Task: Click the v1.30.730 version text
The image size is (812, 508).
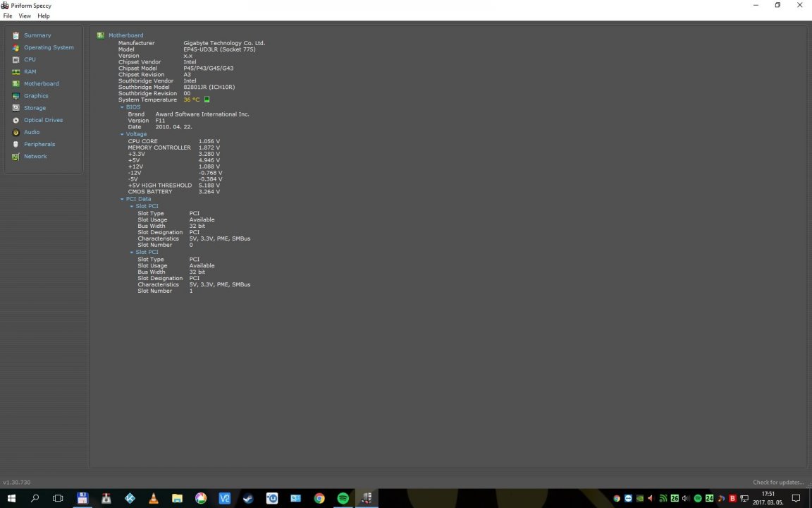Action: [x=17, y=482]
